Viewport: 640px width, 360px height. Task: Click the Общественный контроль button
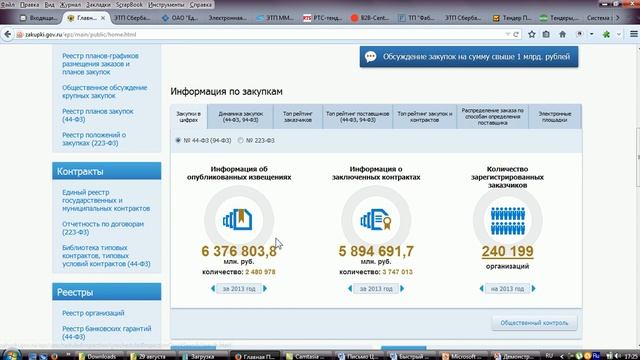pyautogui.click(x=534, y=323)
